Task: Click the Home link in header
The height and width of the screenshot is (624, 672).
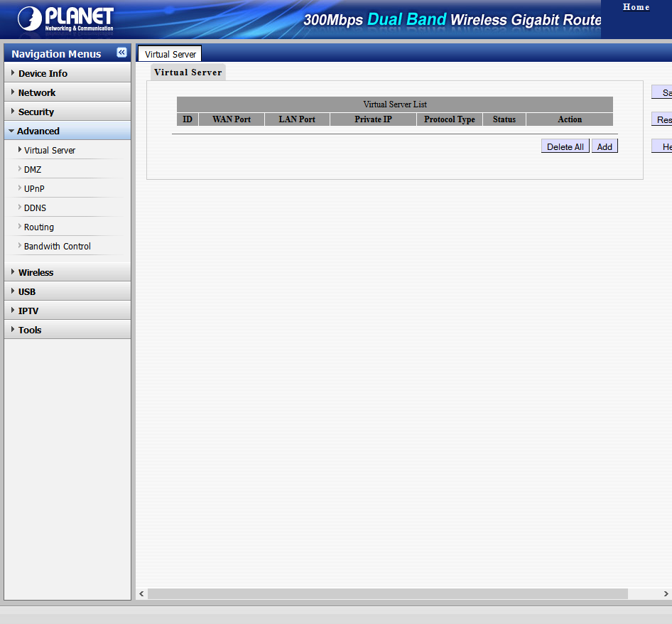Action: point(636,7)
